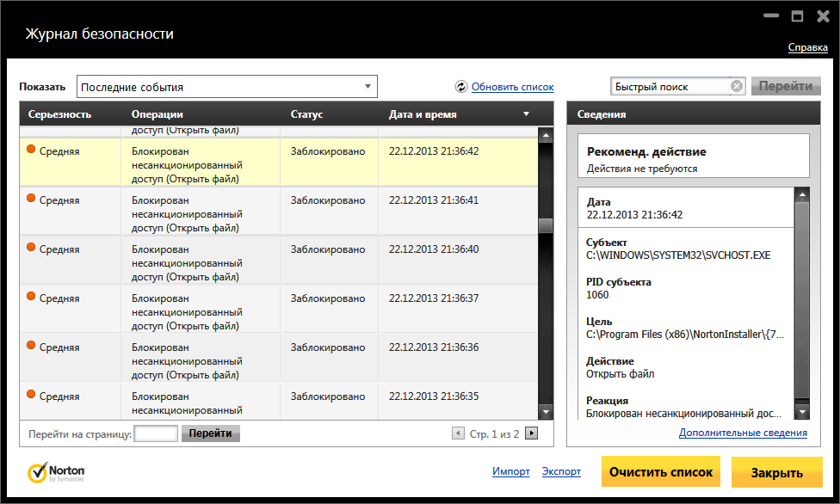Image resolution: width=840 pixels, height=504 pixels.
Task: Go to previous page arrow in pagination
Action: point(458,433)
